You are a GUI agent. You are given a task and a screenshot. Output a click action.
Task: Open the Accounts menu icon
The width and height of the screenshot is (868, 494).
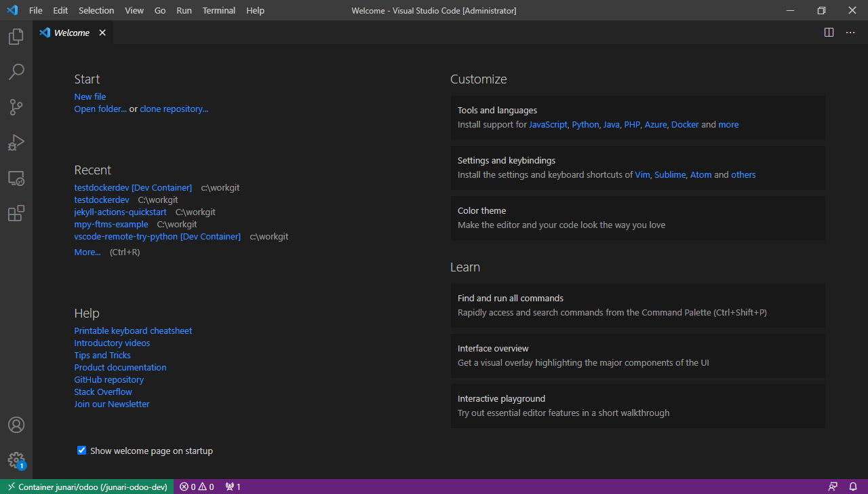(x=16, y=425)
